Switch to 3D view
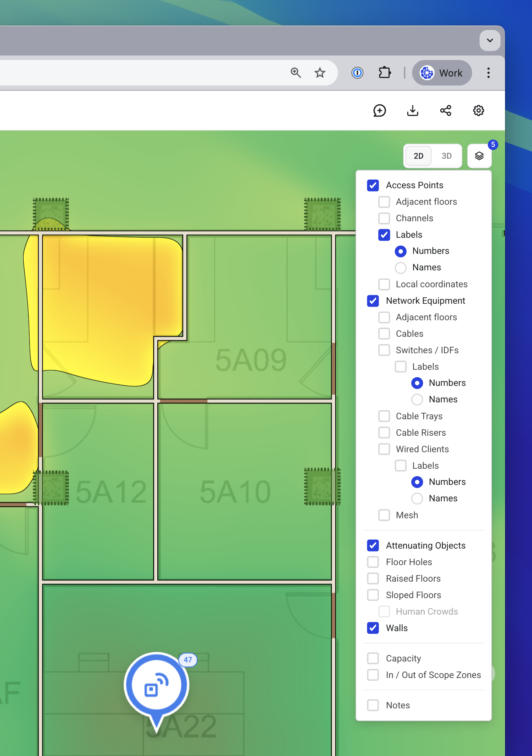The height and width of the screenshot is (756, 532). tap(446, 156)
